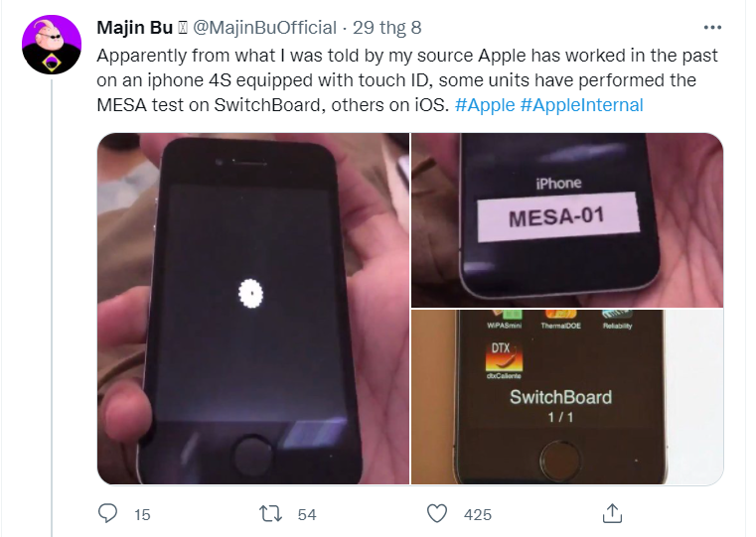Click the 29 thg 8 timestamp
The height and width of the screenshot is (537, 756).
[386, 28]
